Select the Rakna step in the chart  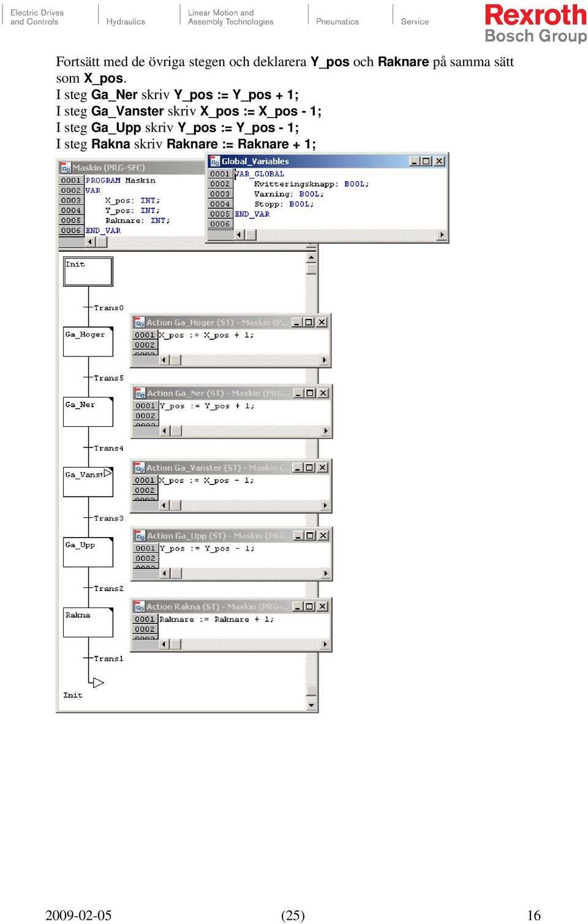(x=88, y=622)
